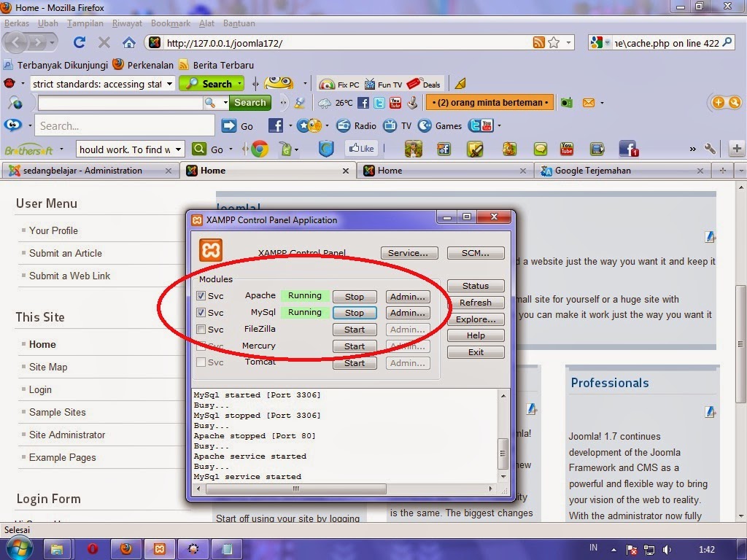Open the Opera browser taskbar icon
Screen dimensions: 747x560
tap(93, 549)
